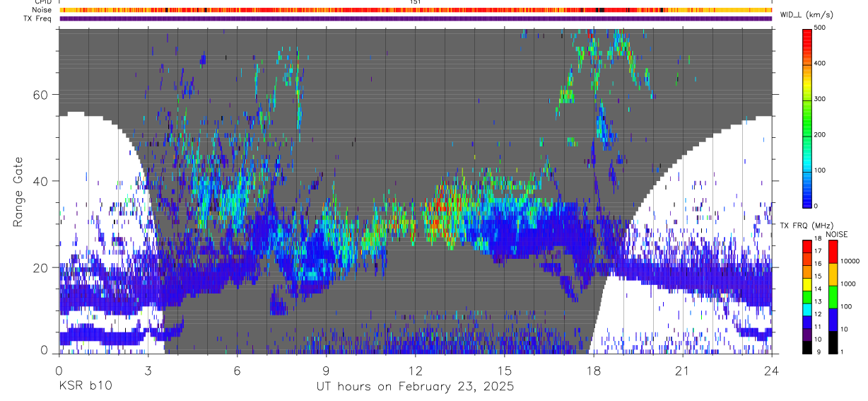868x401 pixels.
Task: Click the purple TX Freq strip above the plot
Action: pyautogui.click(x=415, y=18)
